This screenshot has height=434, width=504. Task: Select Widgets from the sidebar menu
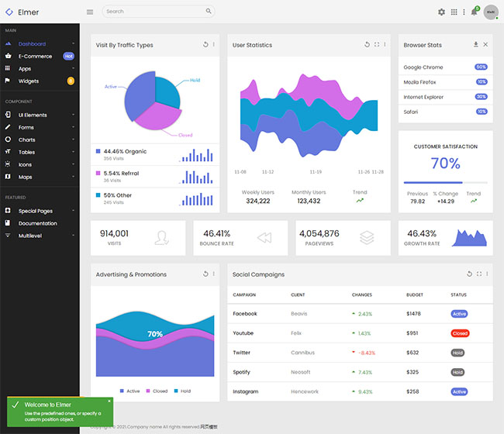click(29, 81)
